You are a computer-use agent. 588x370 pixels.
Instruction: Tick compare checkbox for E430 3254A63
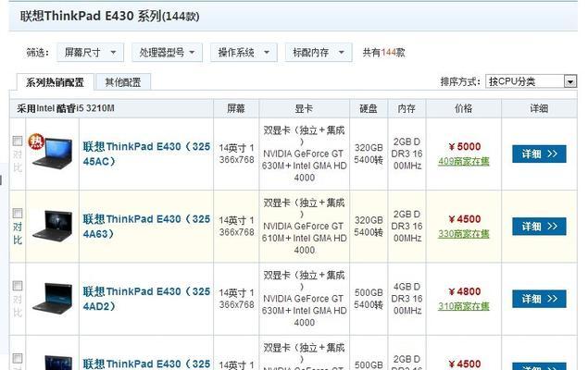pos(18,213)
